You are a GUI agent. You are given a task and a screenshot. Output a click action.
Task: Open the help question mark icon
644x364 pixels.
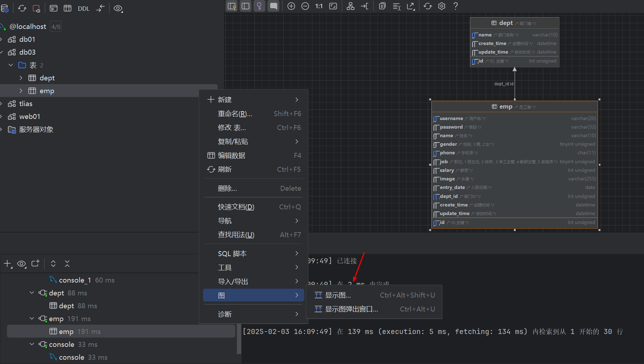pos(456,6)
